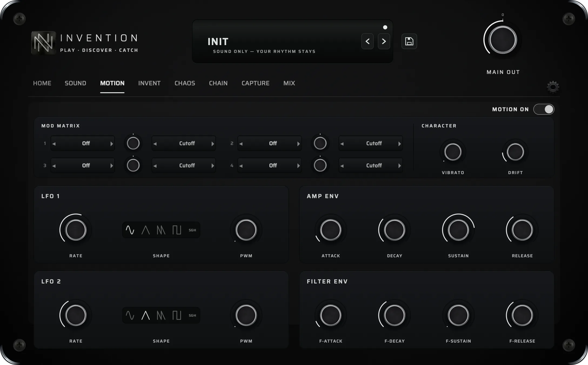Click the Amp Env Sustain knob
The width and height of the screenshot is (588, 365).
coord(458,230)
